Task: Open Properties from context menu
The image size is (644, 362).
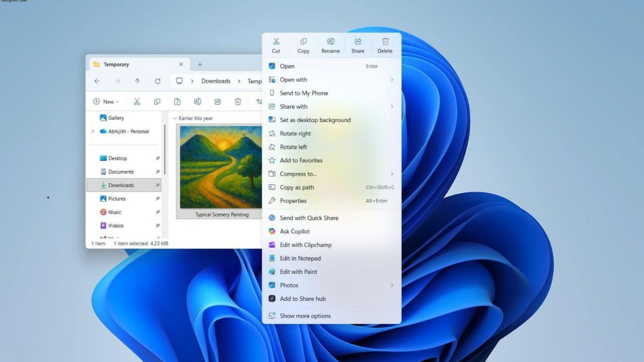Action: 332,201
